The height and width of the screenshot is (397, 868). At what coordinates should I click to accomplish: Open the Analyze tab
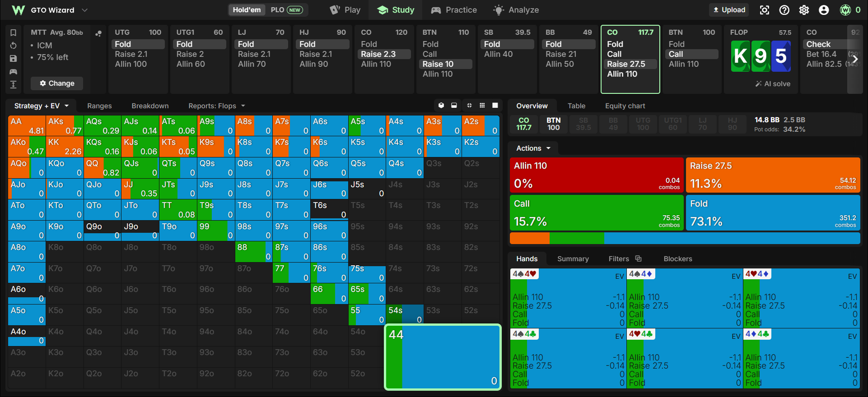click(516, 10)
